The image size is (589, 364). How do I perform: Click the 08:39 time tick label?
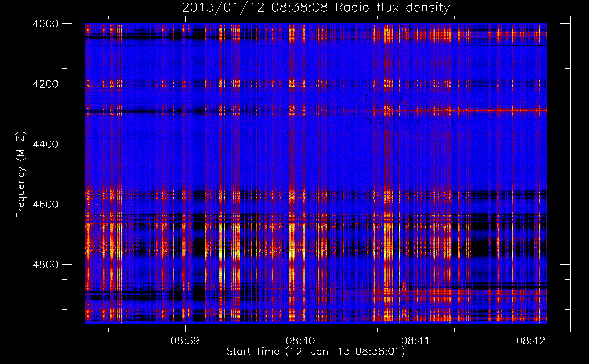click(185, 341)
